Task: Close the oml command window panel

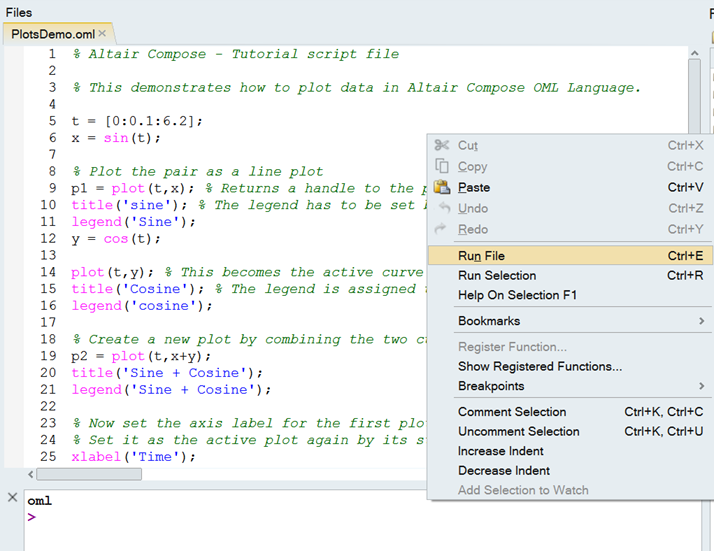Action: coord(12,497)
